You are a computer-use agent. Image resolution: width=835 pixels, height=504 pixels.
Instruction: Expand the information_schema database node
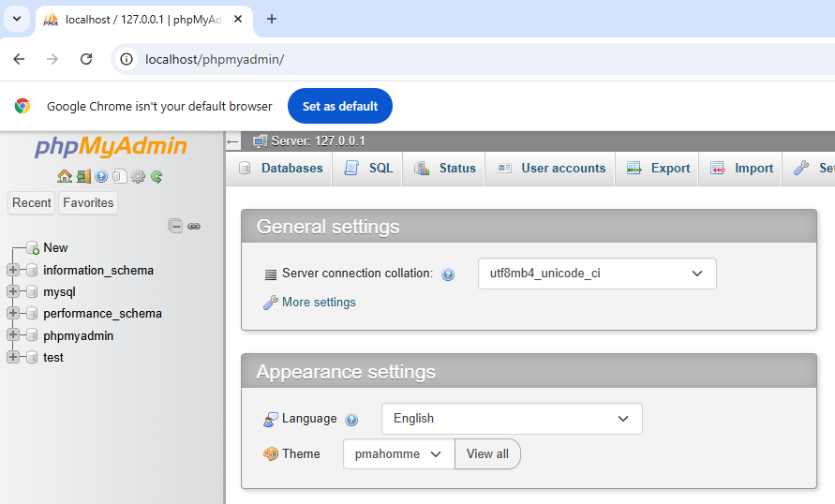coord(13,270)
